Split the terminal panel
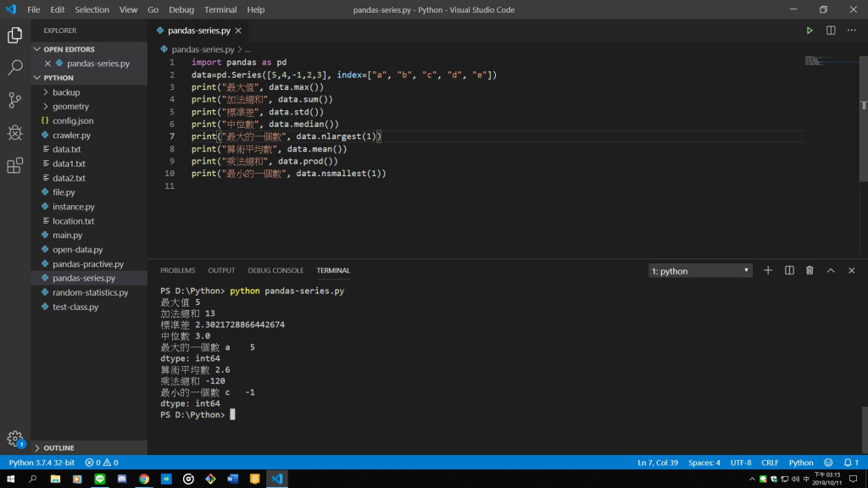Image resolution: width=868 pixels, height=488 pixels. pyautogui.click(x=789, y=270)
